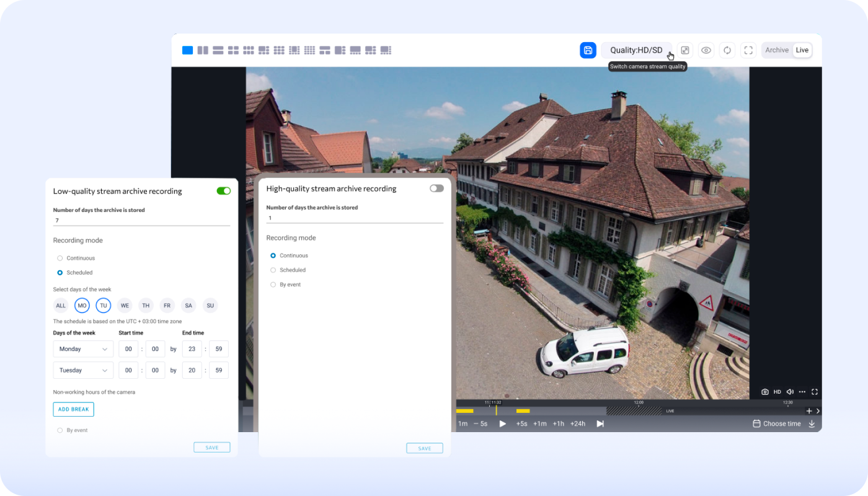
Task: Switch to the 3x3 nine-cell grid layout
Action: pyautogui.click(x=279, y=50)
